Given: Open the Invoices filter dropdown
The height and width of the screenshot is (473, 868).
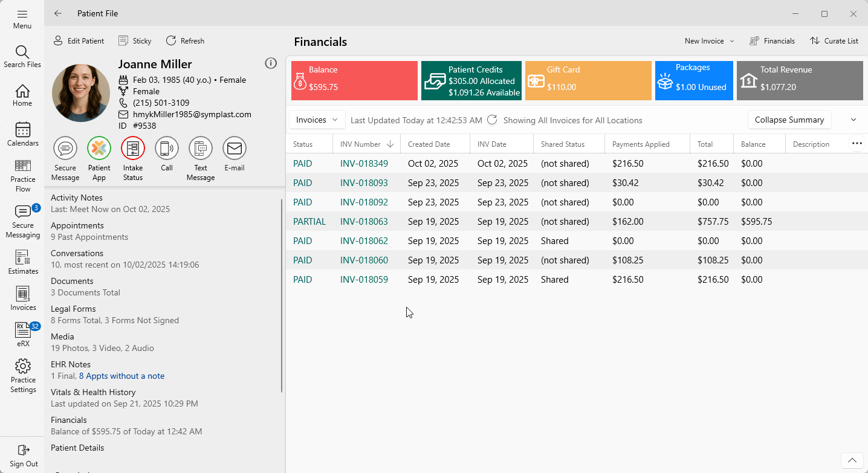Looking at the screenshot, I should click(317, 120).
